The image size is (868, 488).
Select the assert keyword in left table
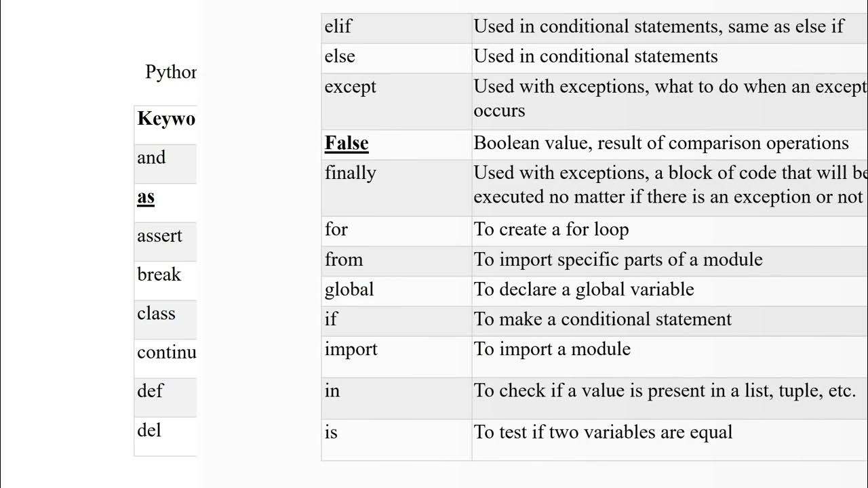[x=159, y=237]
